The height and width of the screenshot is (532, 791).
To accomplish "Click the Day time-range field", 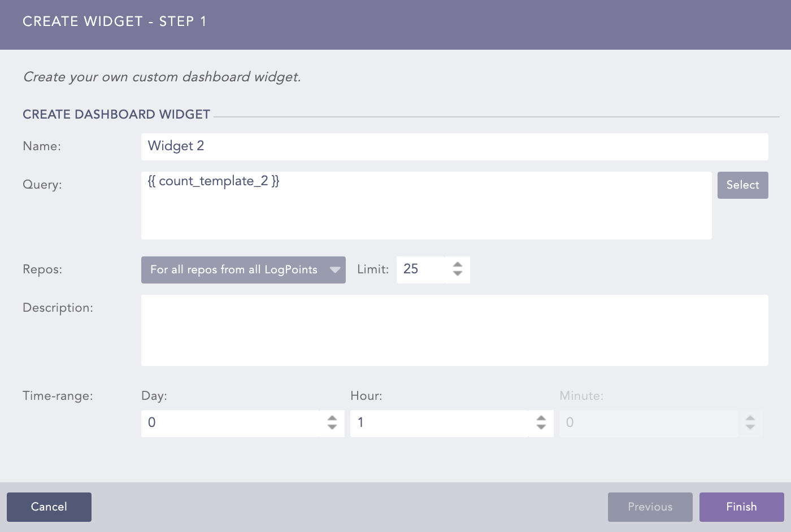I will (230, 423).
